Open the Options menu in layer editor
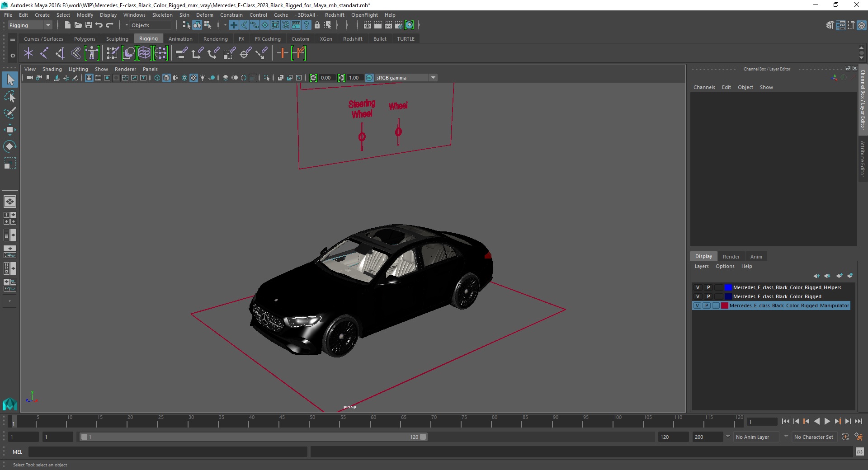Image resolution: width=868 pixels, height=470 pixels. pyautogui.click(x=725, y=266)
